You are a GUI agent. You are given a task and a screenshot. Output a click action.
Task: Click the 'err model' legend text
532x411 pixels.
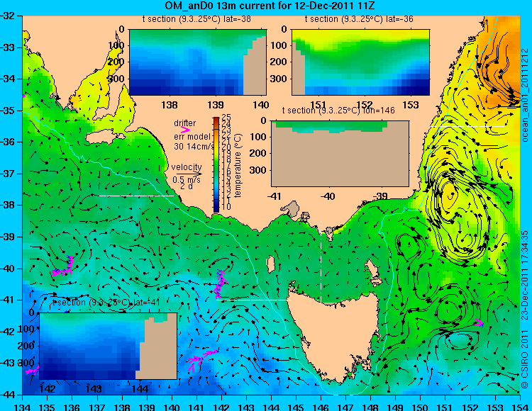192,137
